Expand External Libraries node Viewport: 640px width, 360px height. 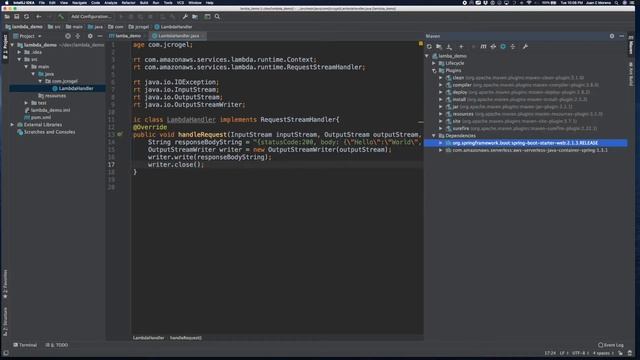pos(12,124)
